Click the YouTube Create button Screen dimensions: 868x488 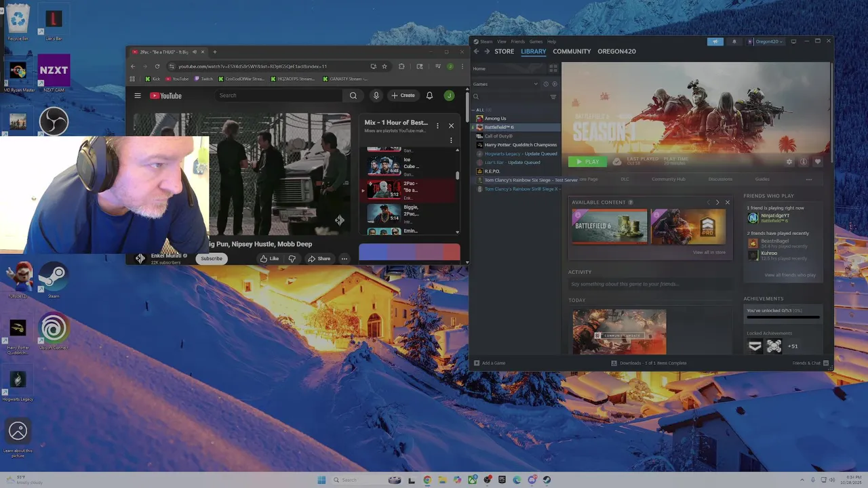403,96
